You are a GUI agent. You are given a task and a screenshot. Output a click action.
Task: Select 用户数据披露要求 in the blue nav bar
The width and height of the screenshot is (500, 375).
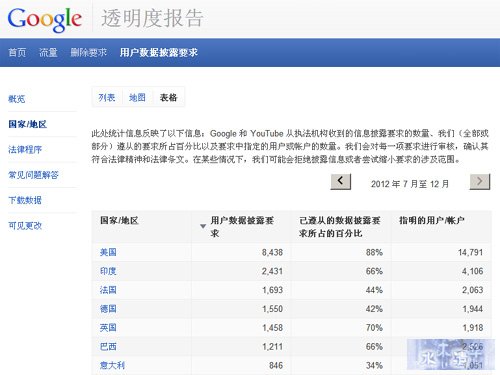click(x=159, y=52)
